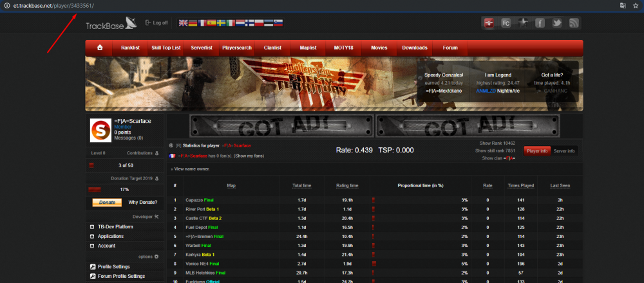Sort the table by the Map column header

231,186
